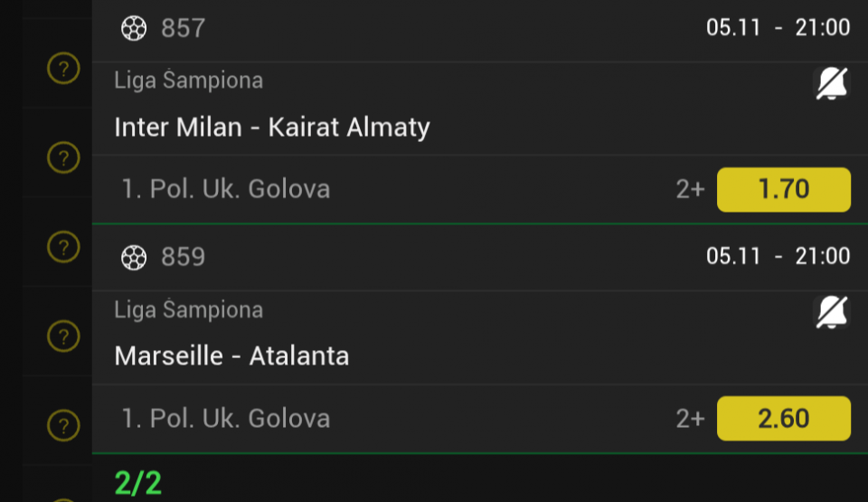Screen dimensions: 868x502
Task: Open help icon left of event 859 row
Action: 63,247
